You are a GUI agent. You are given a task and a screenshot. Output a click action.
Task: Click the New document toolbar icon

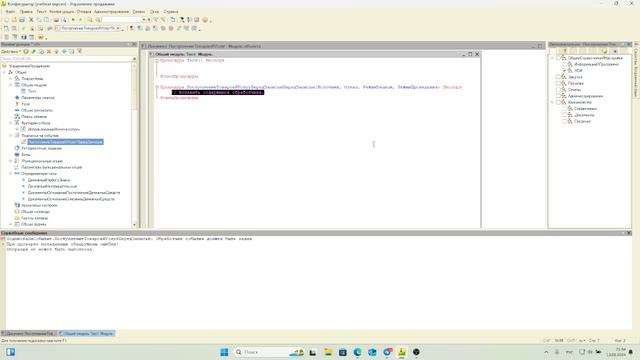pyautogui.click(x=6, y=20)
